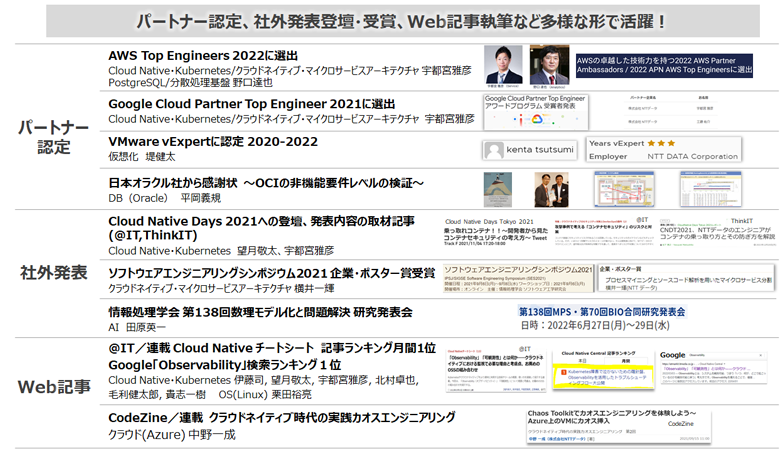Click the kenta tsutsumi profile card
780x452 pixels.
coord(530,150)
